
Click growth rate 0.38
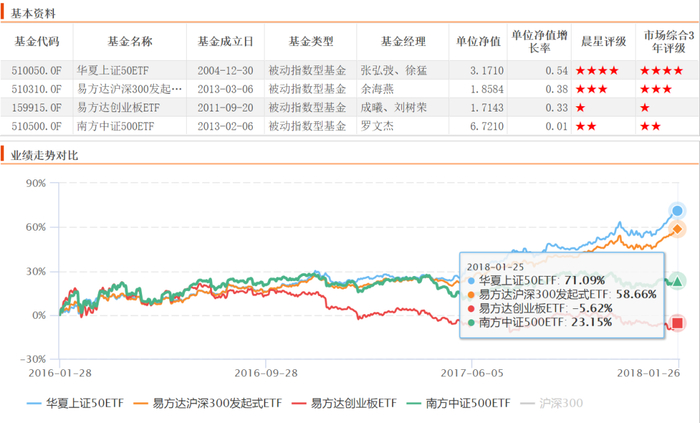coord(556,89)
